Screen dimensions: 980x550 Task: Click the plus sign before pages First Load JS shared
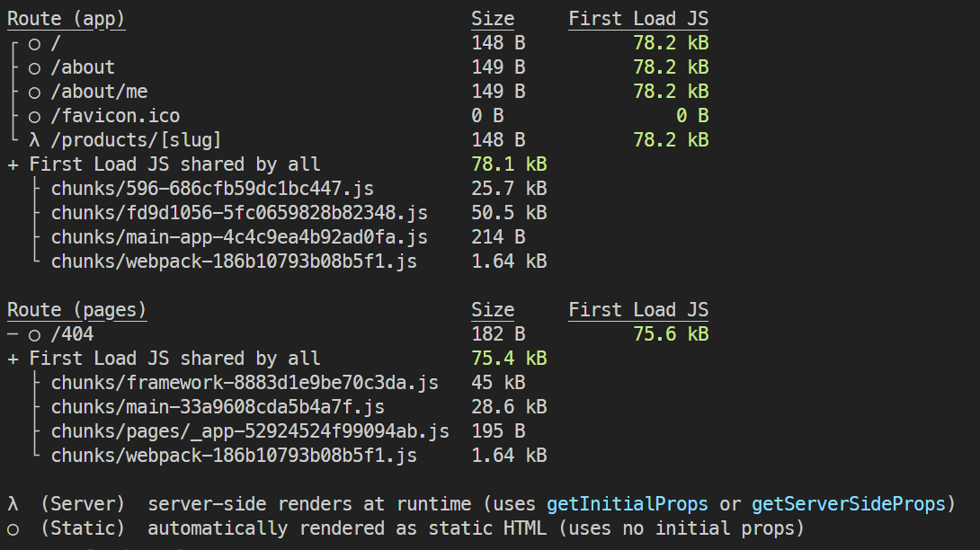(13, 359)
